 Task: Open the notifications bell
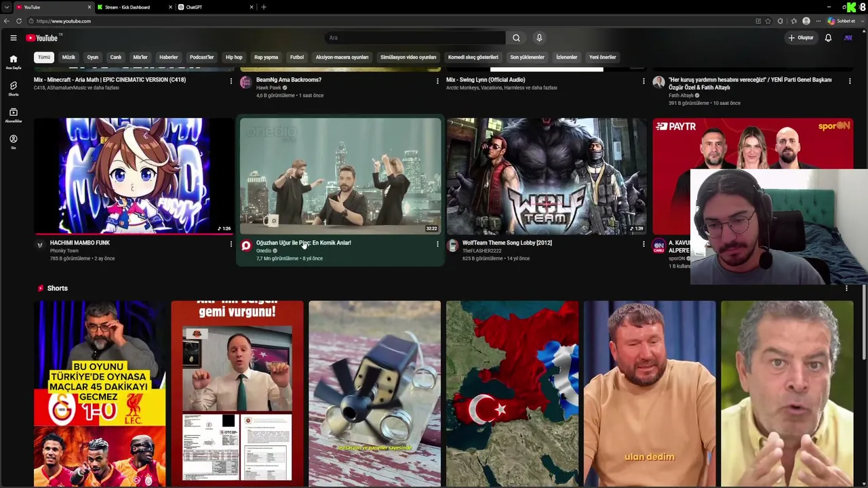(x=828, y=38)
